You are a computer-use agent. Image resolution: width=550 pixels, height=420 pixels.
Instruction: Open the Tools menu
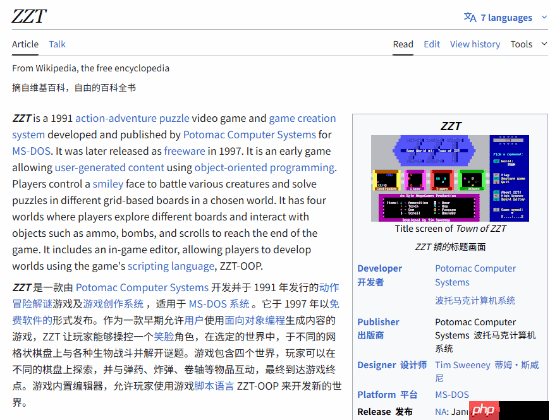tap(521, 44)
